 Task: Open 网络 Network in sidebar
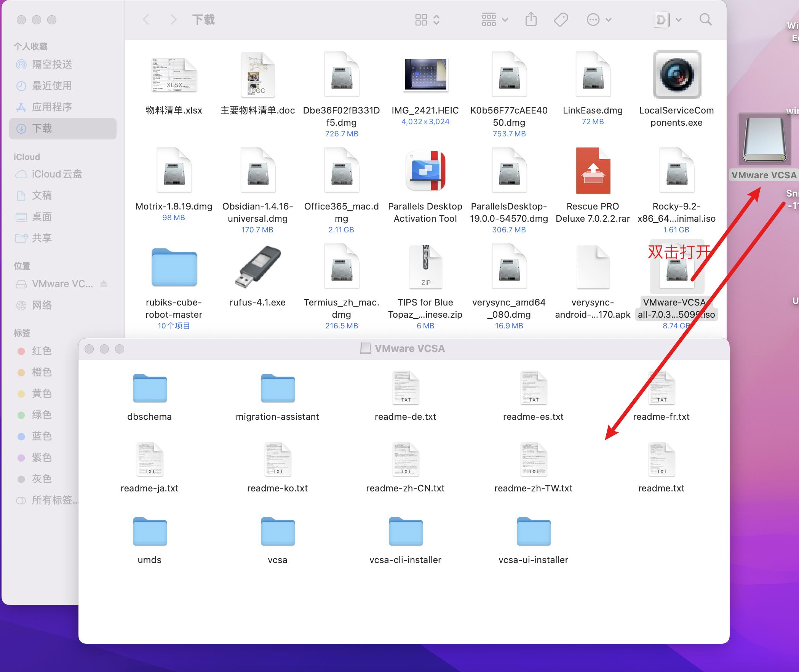[x=62, y=305]
